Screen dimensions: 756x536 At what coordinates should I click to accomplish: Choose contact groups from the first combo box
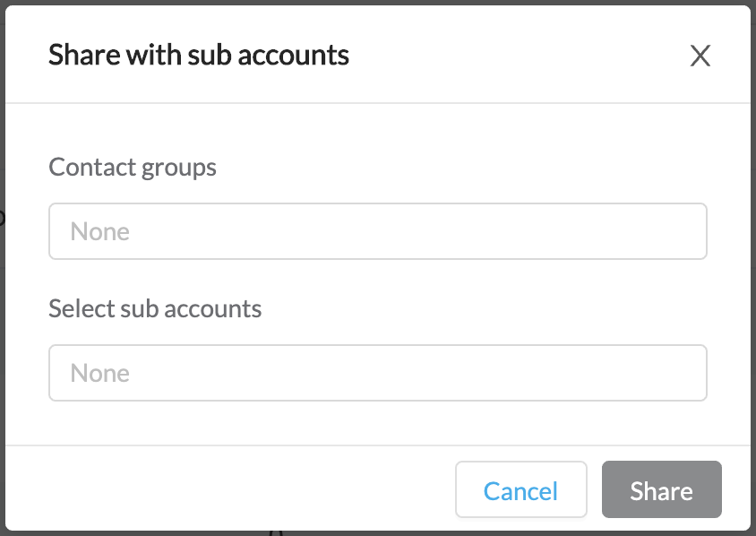pyautogui.click(x=377, y=231)
